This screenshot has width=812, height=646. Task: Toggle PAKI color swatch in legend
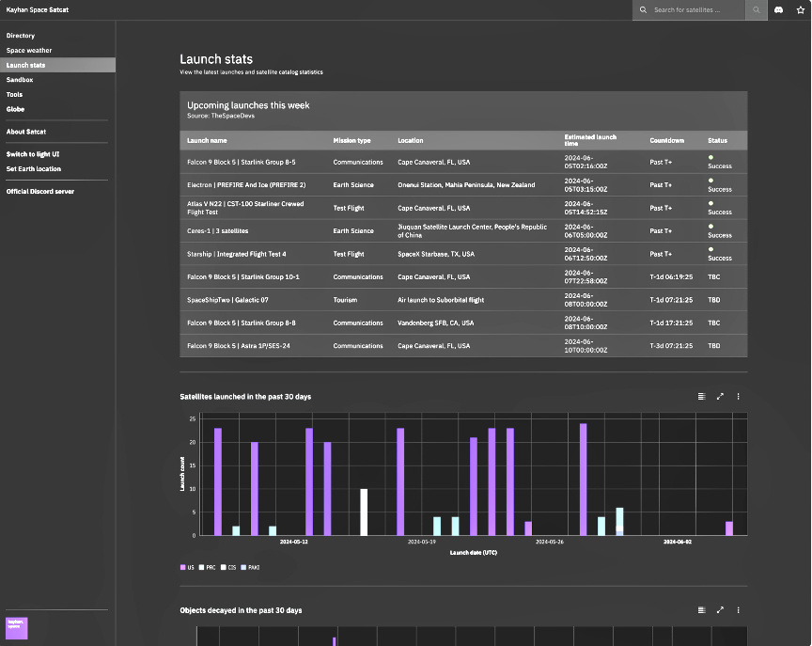coord(244,567)
